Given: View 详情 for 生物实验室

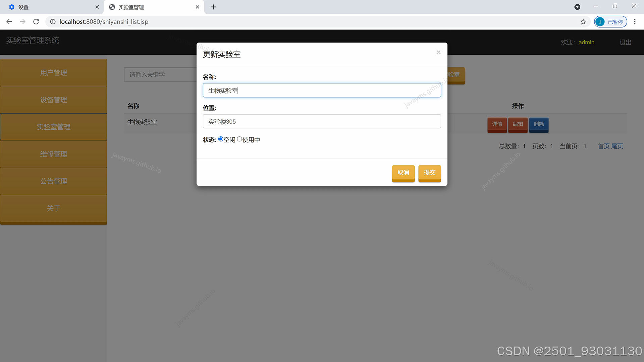Looking at the screenshot, I should click(497, 125).
